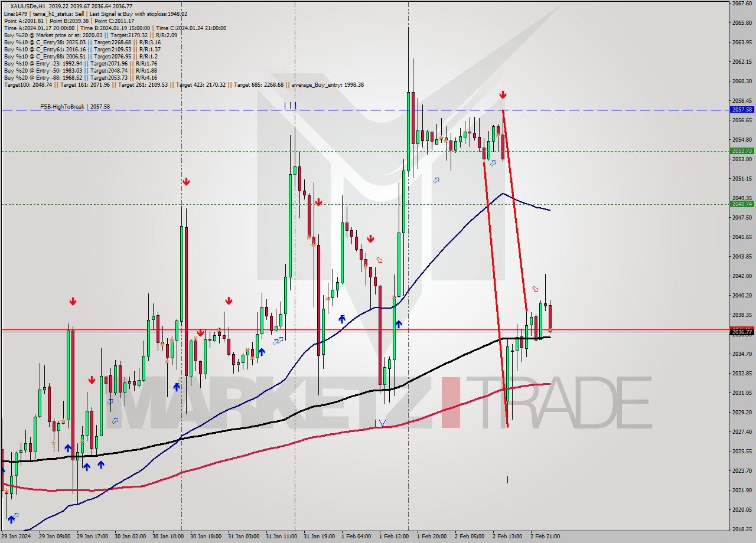Click the 2056.65 price axis value

(x=741, y=120)
